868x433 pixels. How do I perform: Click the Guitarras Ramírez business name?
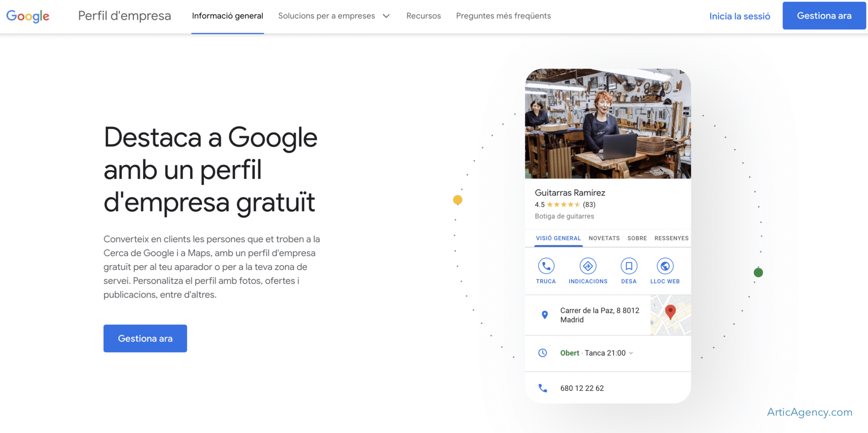click(570, 193)
